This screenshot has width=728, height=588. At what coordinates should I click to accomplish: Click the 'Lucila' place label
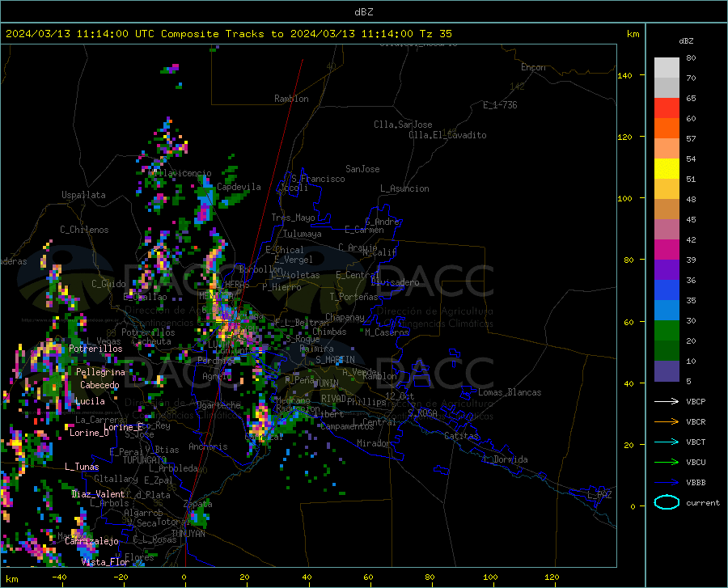point(90,401)
